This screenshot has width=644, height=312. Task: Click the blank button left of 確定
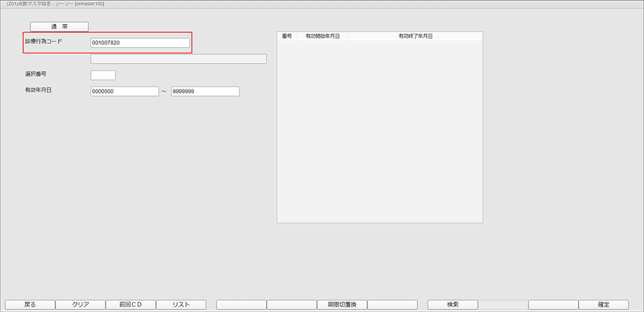pos(553,304)
